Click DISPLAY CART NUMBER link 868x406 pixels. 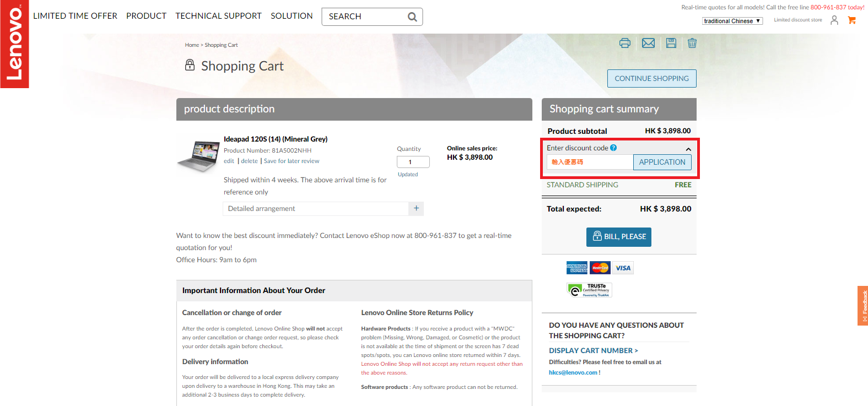[594, 350]
